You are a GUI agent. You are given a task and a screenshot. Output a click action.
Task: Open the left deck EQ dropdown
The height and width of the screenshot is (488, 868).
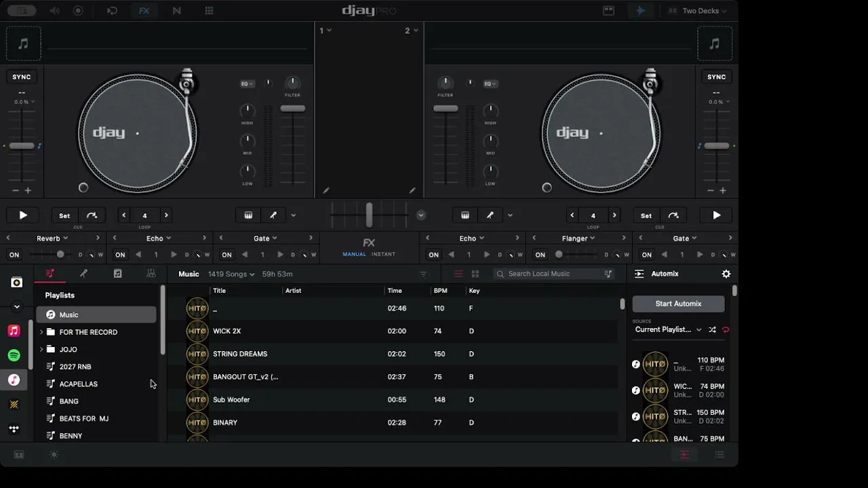[247, 84]
